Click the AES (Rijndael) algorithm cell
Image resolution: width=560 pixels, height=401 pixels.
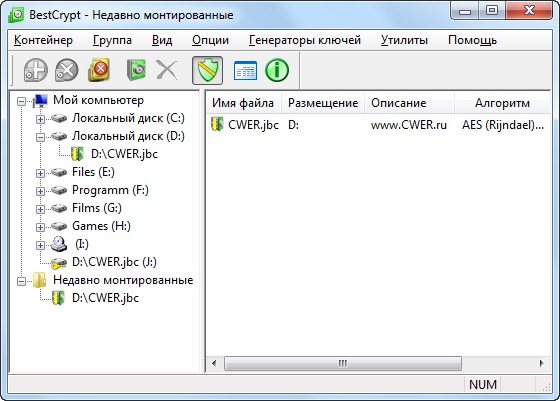pos(503,125)
